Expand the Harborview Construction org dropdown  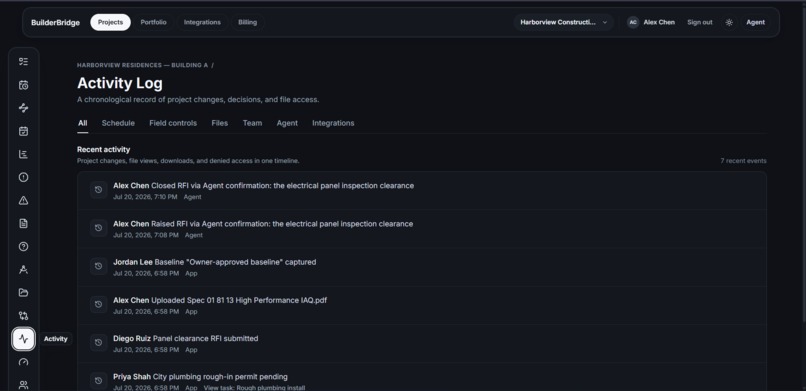pos(563,22)
